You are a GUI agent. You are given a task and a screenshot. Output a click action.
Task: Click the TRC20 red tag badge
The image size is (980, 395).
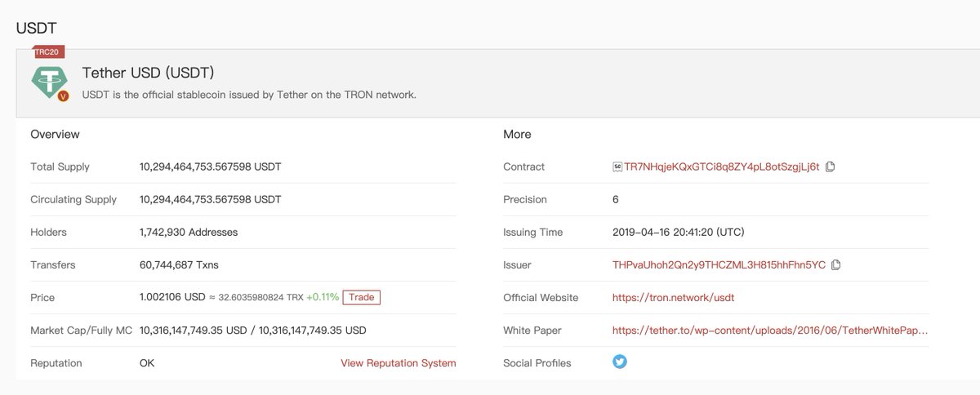47,51
